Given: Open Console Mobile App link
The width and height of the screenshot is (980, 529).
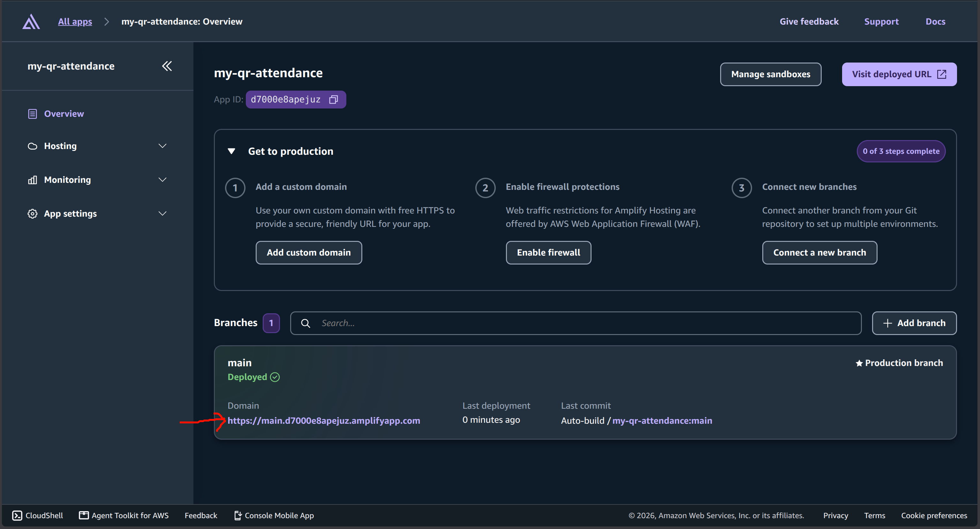Looking at the screenshot, I should pos(274,515).
